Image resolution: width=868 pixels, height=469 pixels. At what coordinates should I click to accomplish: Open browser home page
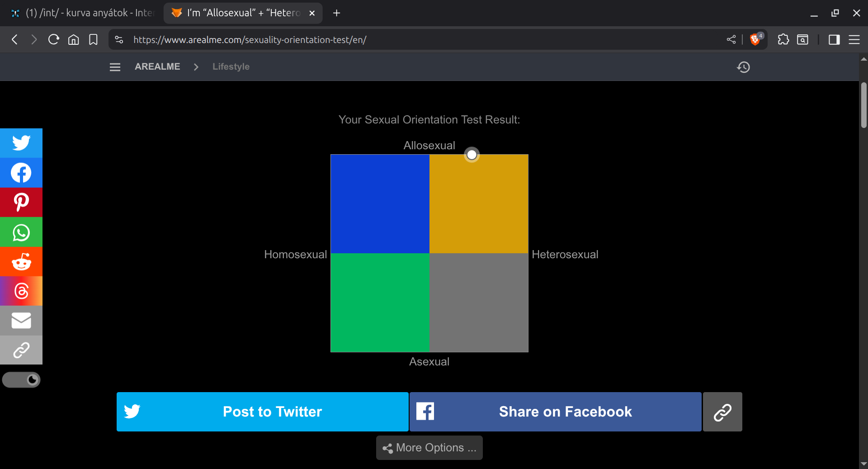[73, 40]
